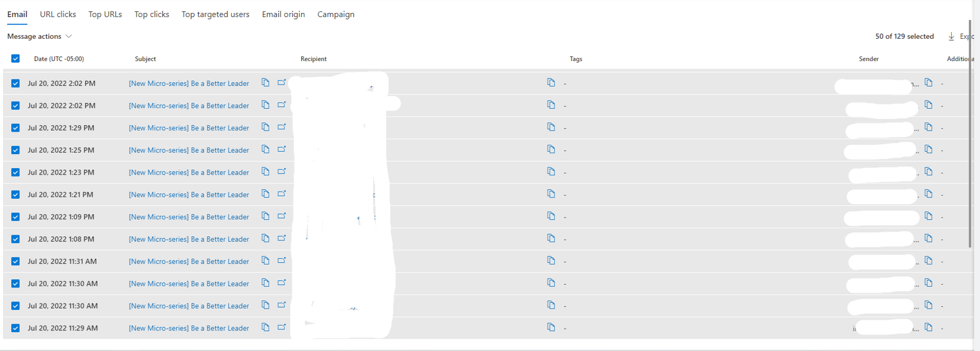Click the Campaign tab label
980x351 pixels.
click(x=335, y=14)
